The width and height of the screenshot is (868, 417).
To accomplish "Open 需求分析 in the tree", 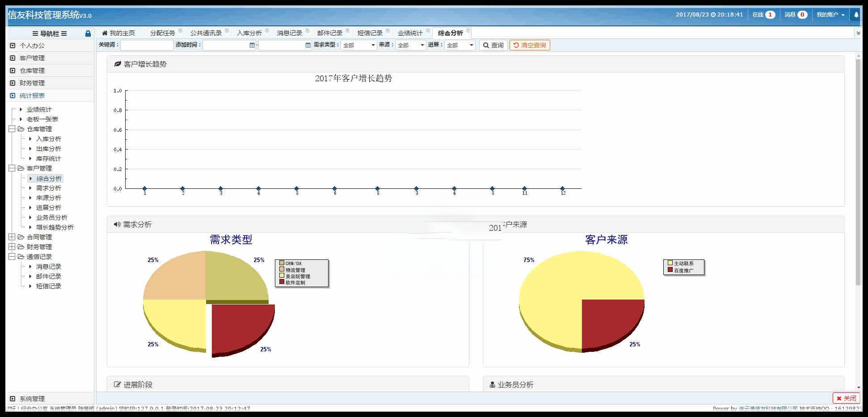I will pos(49,188).
